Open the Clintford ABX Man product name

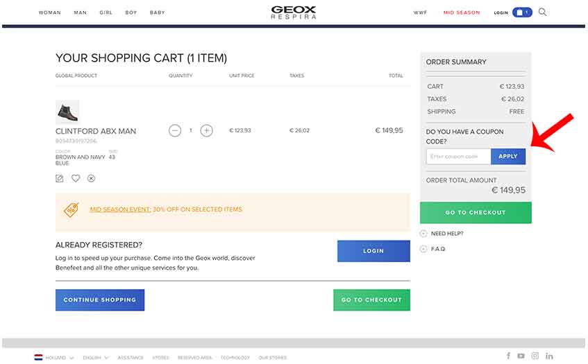point(96,131)
